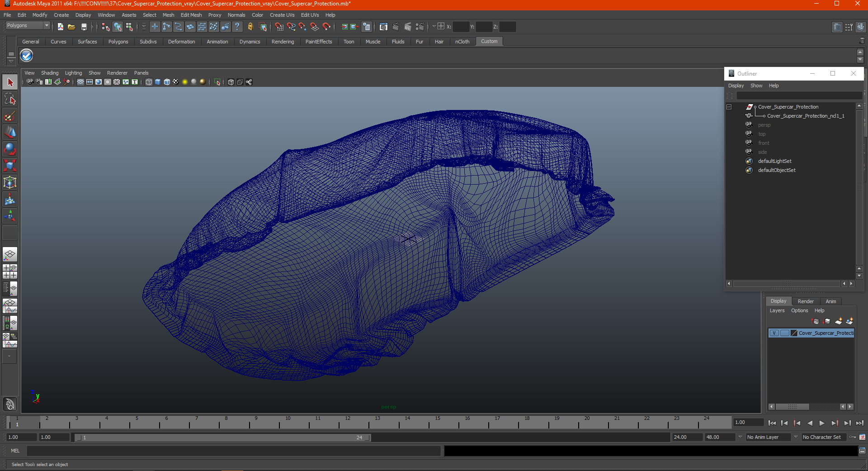
Task: Create new layer from selected objects
Action: tap(850, 321)
